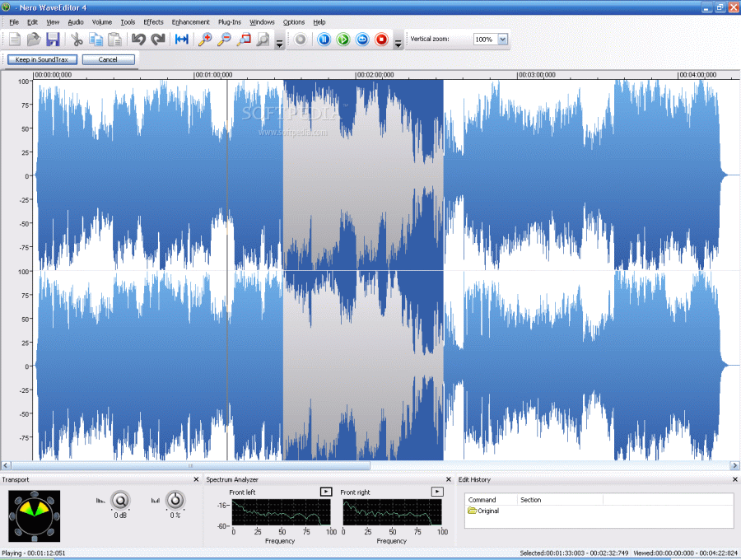Expand the edit toolbar options arrow
This screenshot has height=560, width=741.
[x=279, y=44]
